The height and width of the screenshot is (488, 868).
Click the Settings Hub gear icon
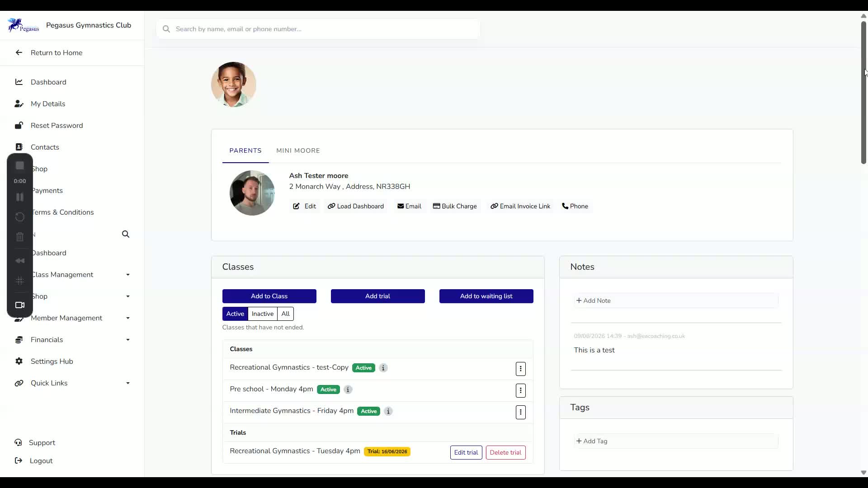pyautogui.click(x=19, y=361)
